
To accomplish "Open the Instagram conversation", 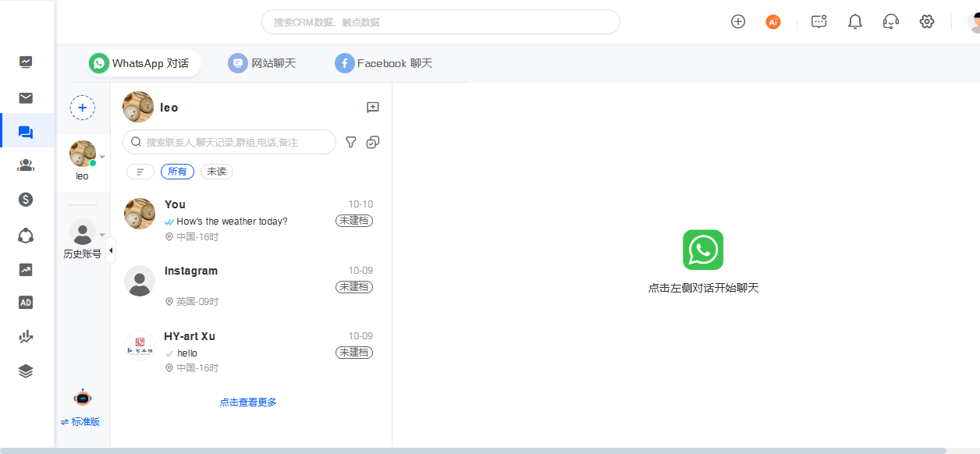I will [251, 286].
